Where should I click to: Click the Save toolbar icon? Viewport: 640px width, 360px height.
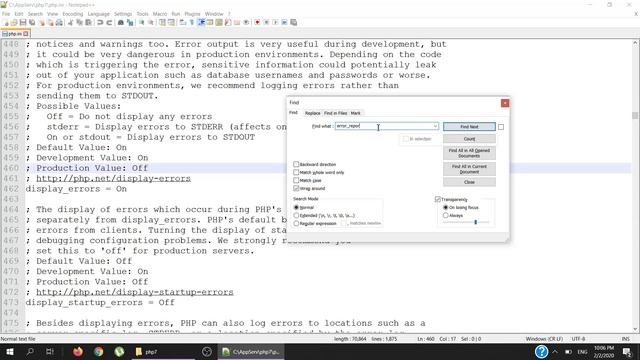(23, 23)
